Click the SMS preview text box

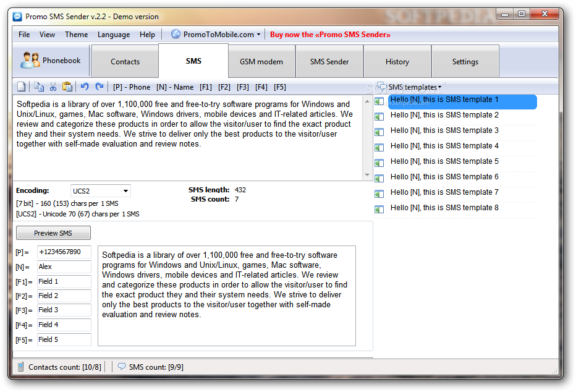click(x=227, y=296)
